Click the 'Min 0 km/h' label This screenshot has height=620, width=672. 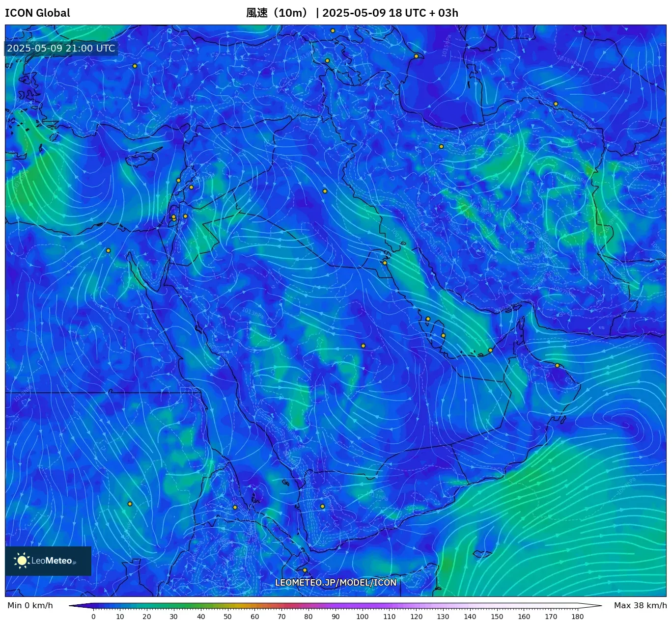(30, 605)
